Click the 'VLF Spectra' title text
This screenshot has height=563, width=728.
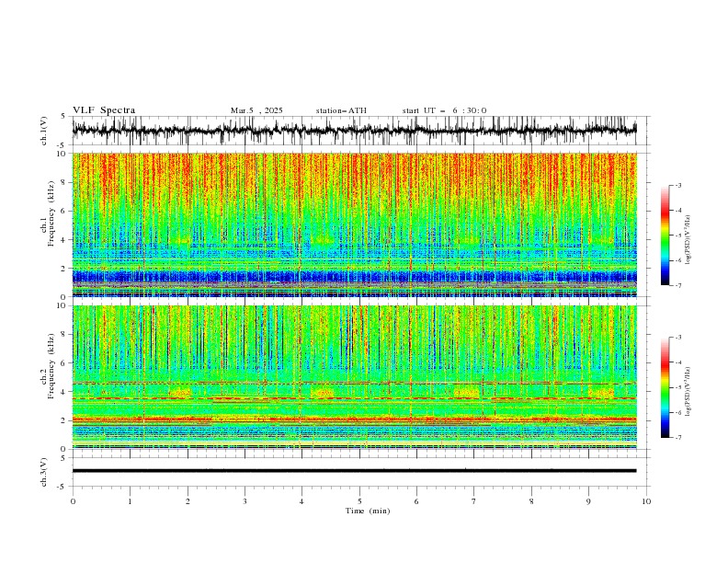tap(104, 110)
